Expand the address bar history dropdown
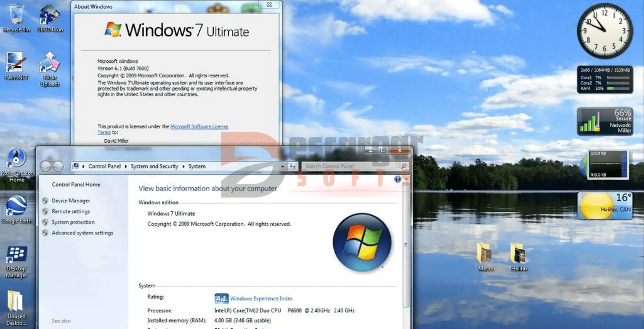Image resolution: width=644 pixels, height=329 pixels. [282, 166]
